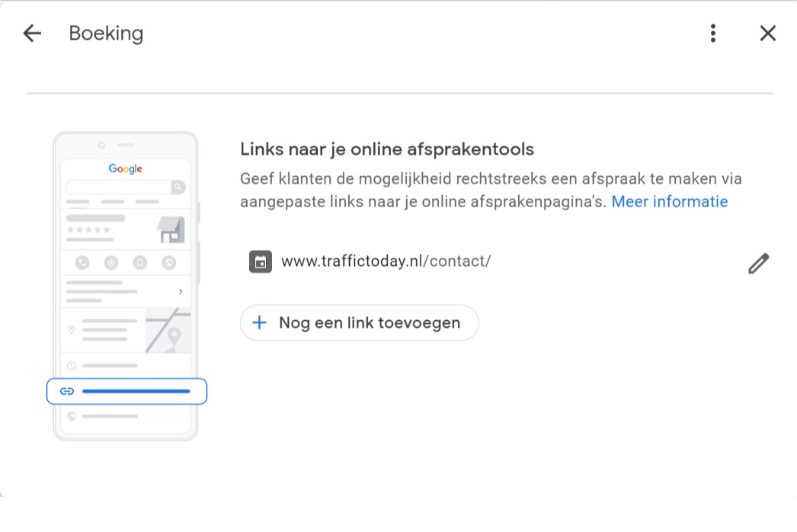Open the three-dot more options menu
797x532 pixels.
click(712, 34)
